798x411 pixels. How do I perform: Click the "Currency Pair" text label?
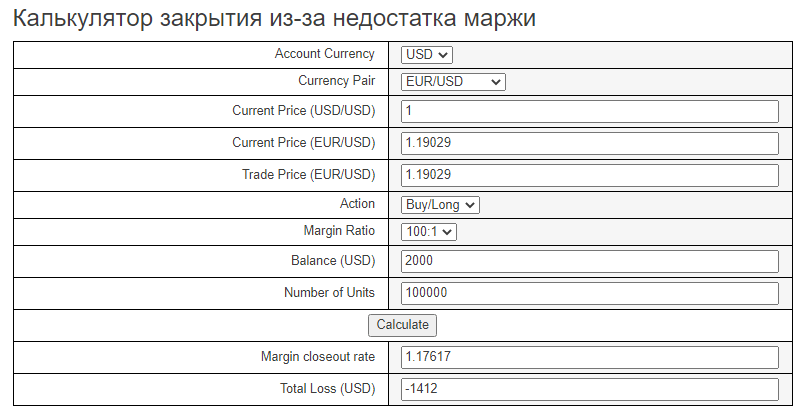[336, 81]
